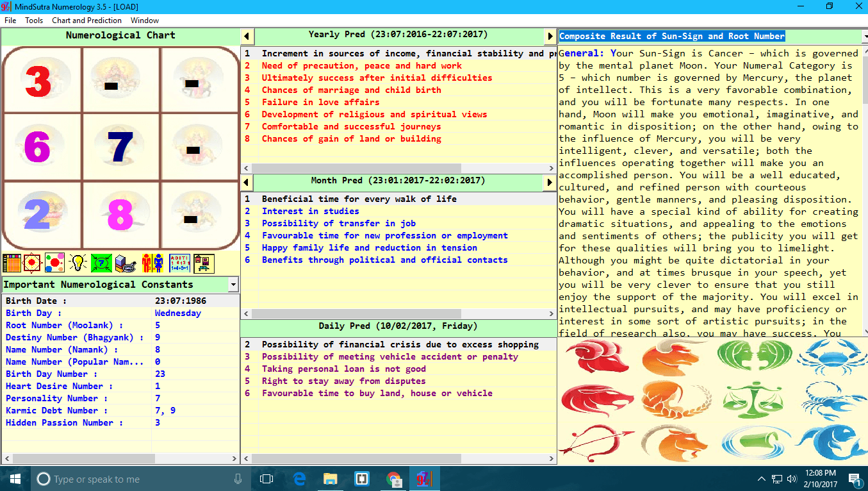Open the File menu
The height and width of the screenshot is (491, 868).
click(x=10, y=21)
